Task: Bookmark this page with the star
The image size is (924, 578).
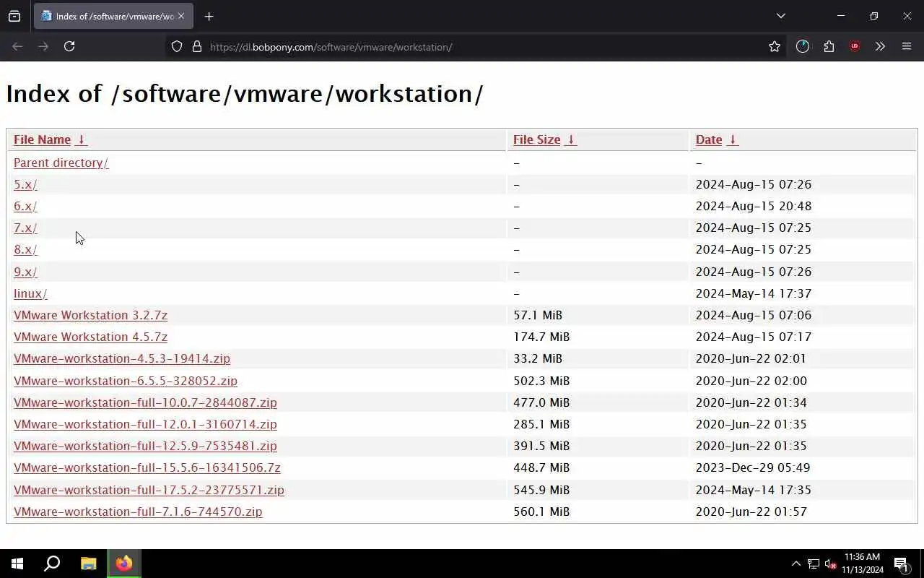Action: pyautogui.click(x=775, y=46)
